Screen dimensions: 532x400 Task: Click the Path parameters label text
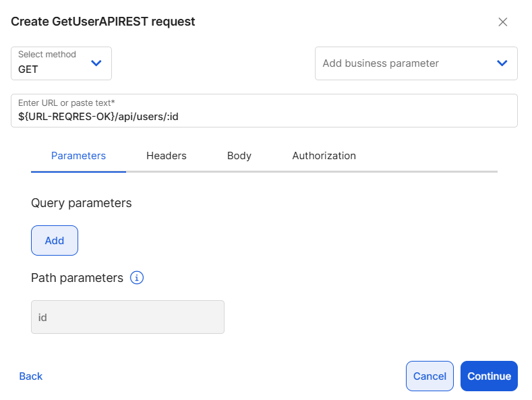coord(77,278)
